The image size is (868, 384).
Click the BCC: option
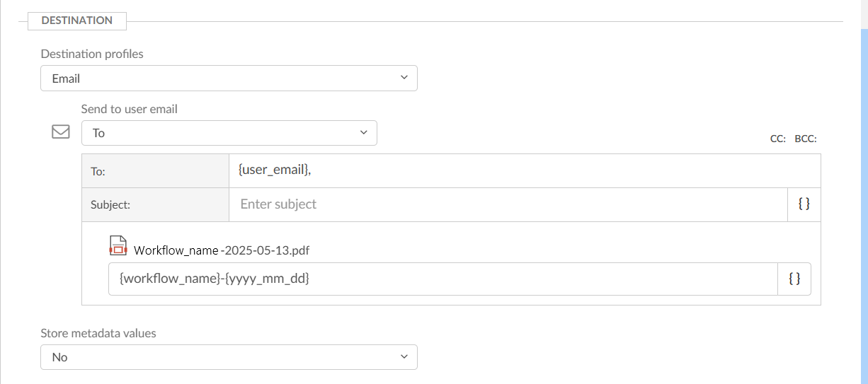pyautogui.click(x=806, y=139)
